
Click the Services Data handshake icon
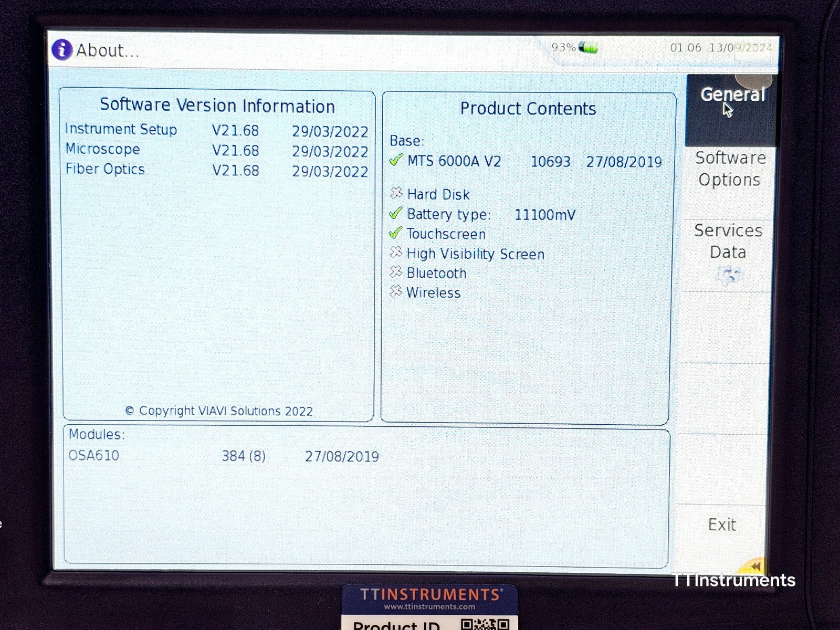click(729, 275)
